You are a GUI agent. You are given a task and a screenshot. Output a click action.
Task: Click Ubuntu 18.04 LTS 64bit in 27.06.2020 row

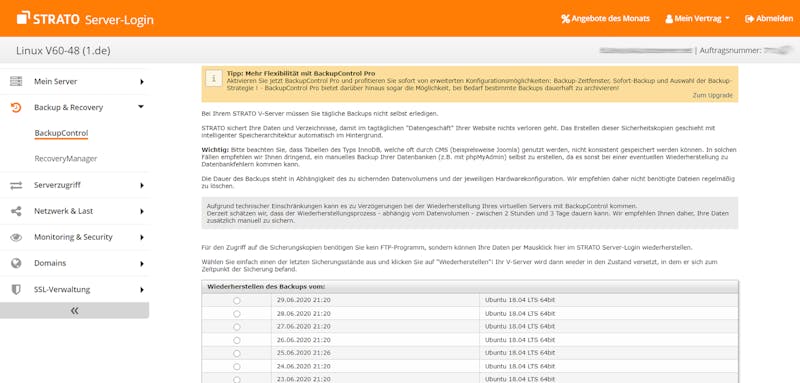tap(520, 326)
